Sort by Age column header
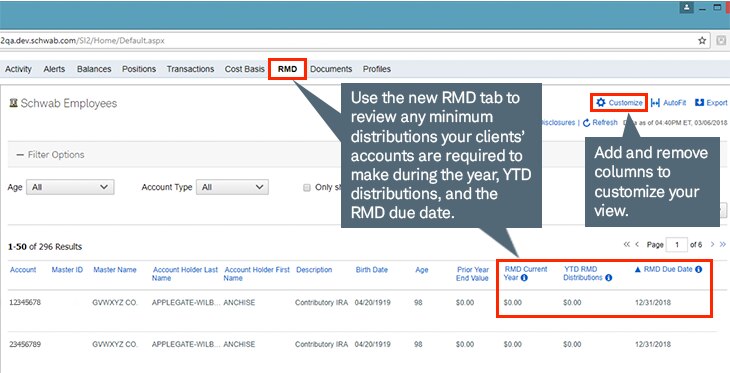730x373 pixels. pyautogui.click(x=421, y=270)
